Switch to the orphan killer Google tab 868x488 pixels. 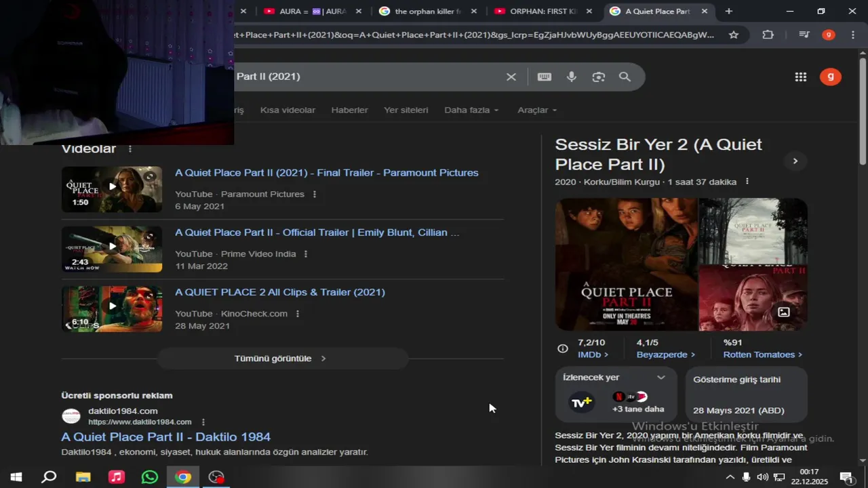(x=429, y=12)
